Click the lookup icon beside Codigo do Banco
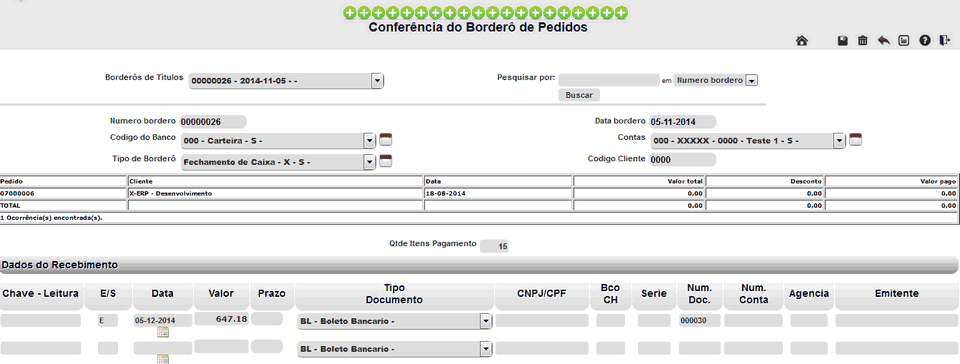960x364 pixels. click(386, 139)
